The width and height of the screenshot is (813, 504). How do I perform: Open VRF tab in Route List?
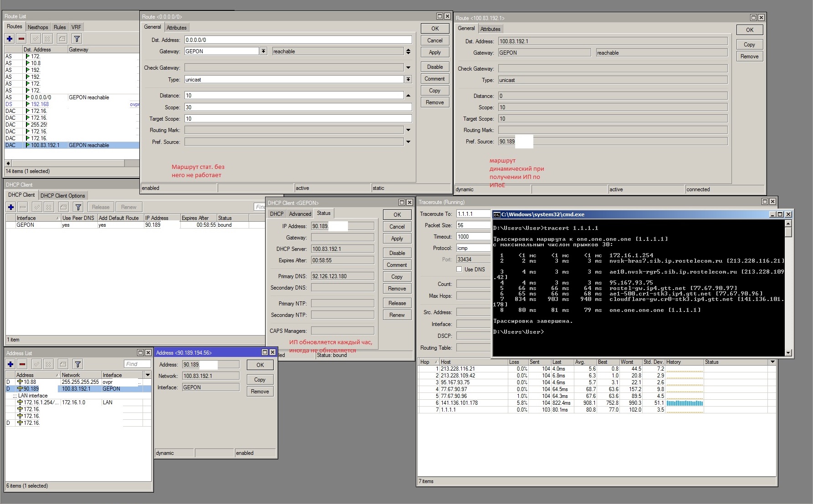(76, 27)
